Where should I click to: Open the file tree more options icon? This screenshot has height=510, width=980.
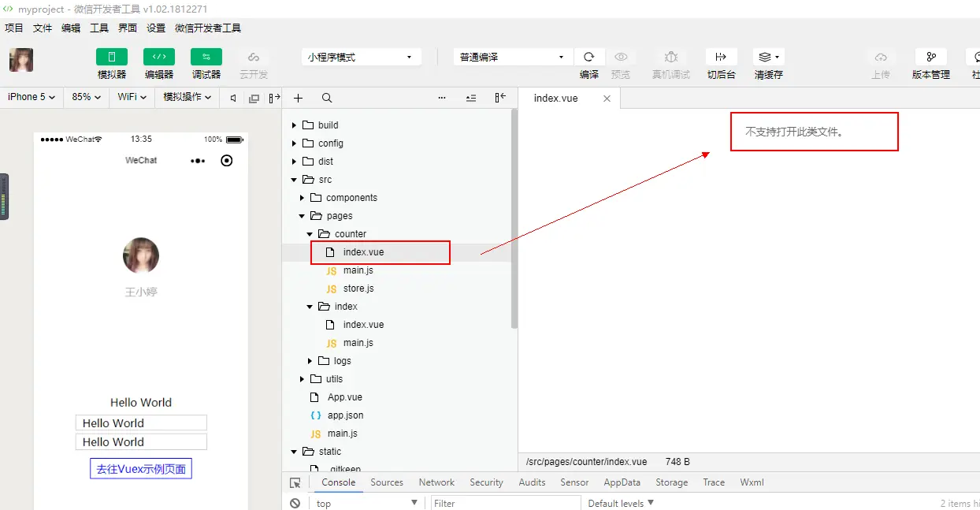[442, 98]
